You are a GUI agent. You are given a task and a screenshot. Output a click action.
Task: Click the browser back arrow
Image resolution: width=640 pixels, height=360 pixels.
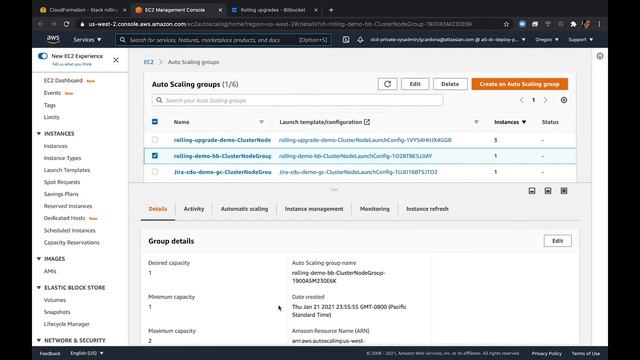pyautogui.click(x=40, y=24)
